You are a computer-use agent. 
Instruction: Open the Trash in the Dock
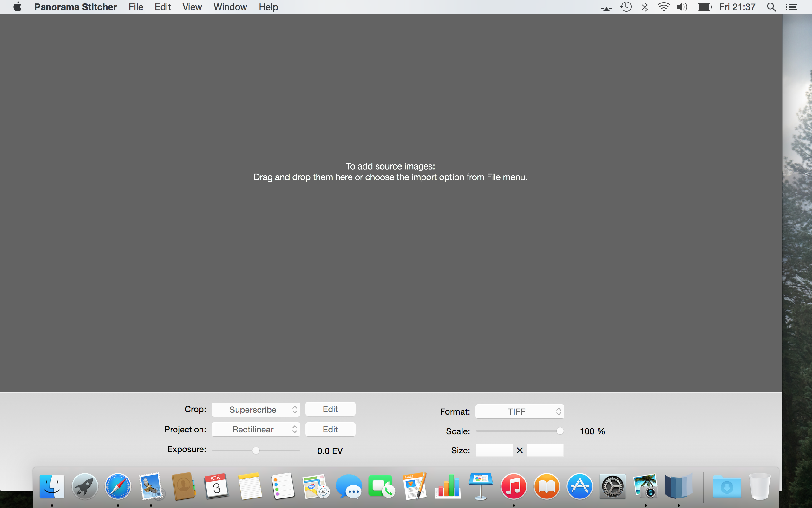pos(760,486)
